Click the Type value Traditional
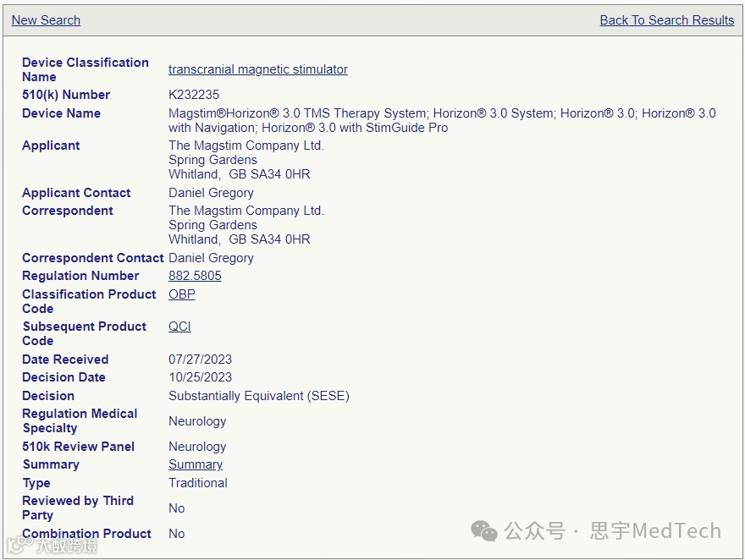The height and width of the screenshot is (560, 745). 197,483
